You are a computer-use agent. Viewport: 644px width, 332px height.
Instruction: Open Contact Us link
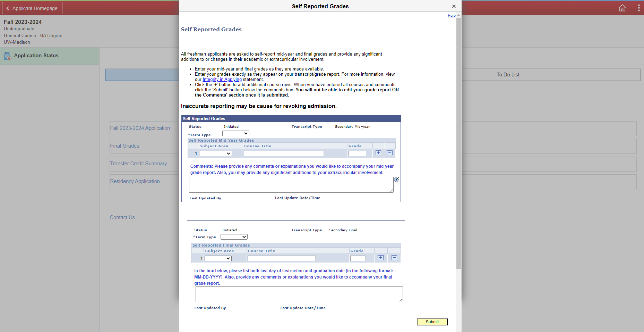(122, 217)
